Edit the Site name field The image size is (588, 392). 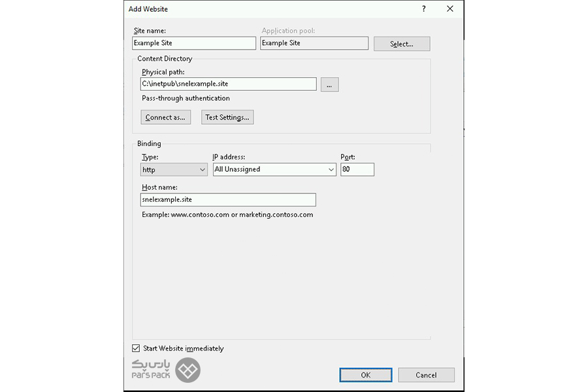coord(194,43)
